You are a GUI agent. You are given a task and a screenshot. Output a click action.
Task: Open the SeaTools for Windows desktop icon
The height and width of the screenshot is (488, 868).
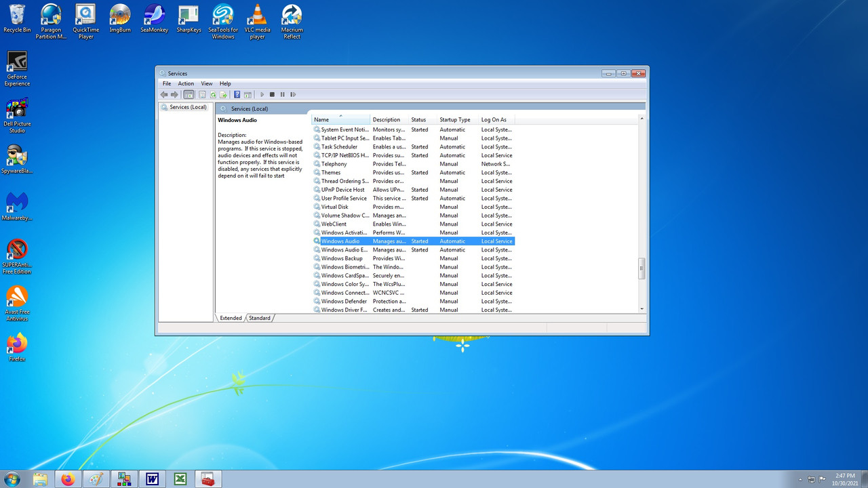click(x=223, y=22)
